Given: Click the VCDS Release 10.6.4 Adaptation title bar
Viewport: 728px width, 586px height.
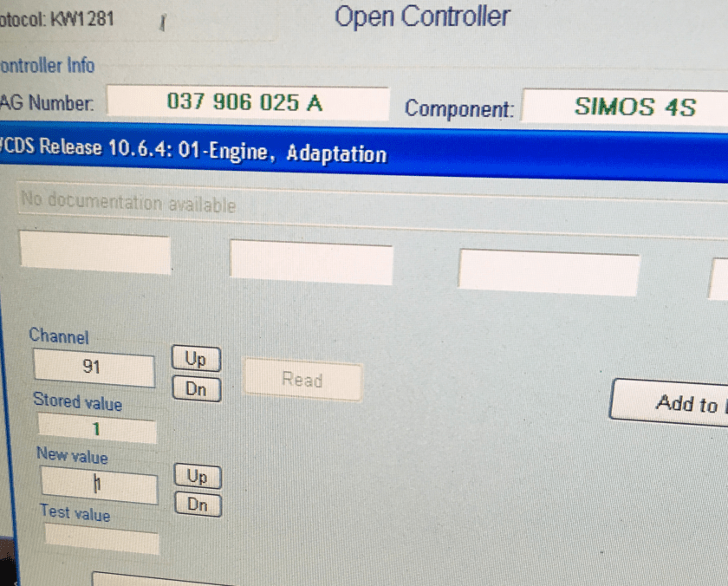Looking at the screenshot, I should (347, 154).
